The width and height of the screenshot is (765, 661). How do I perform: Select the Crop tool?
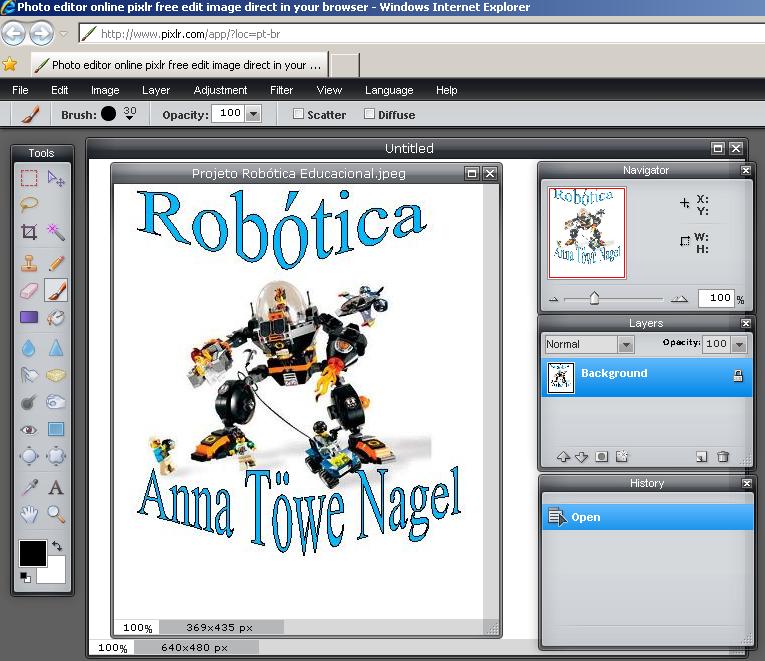[x=29, y=231]
